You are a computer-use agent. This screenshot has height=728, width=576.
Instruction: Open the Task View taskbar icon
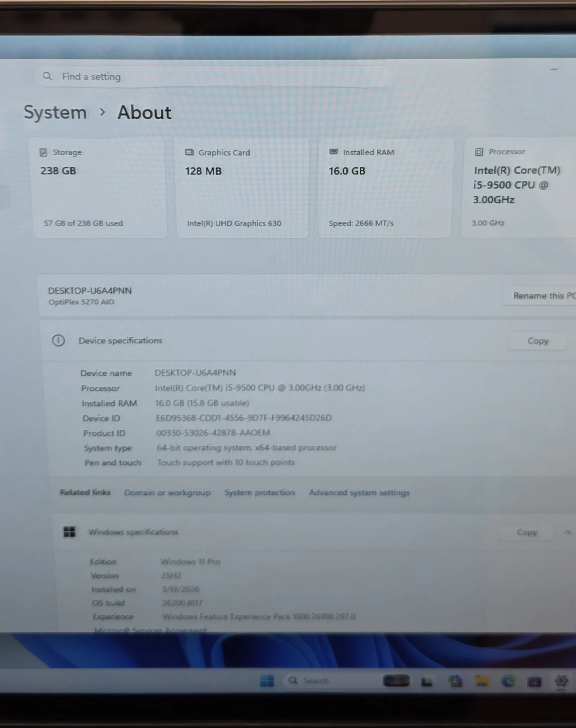(x=427, y=682)
